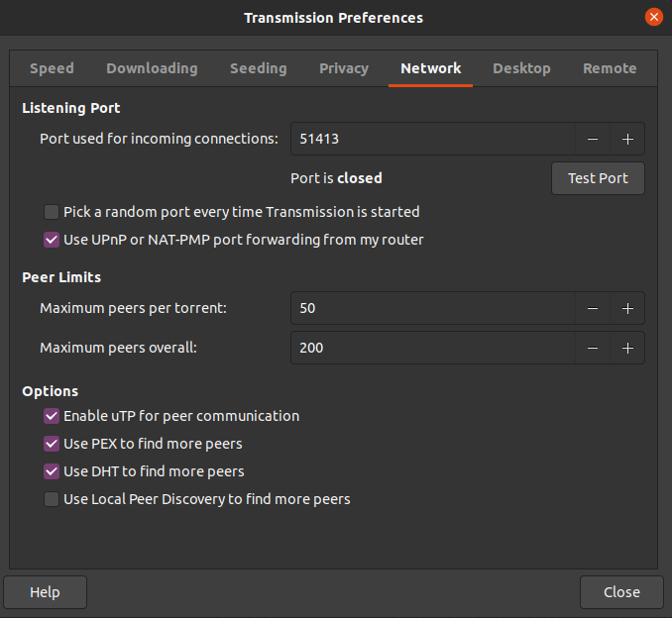Click the 'Peer Limits' heading

coord(61,277)
